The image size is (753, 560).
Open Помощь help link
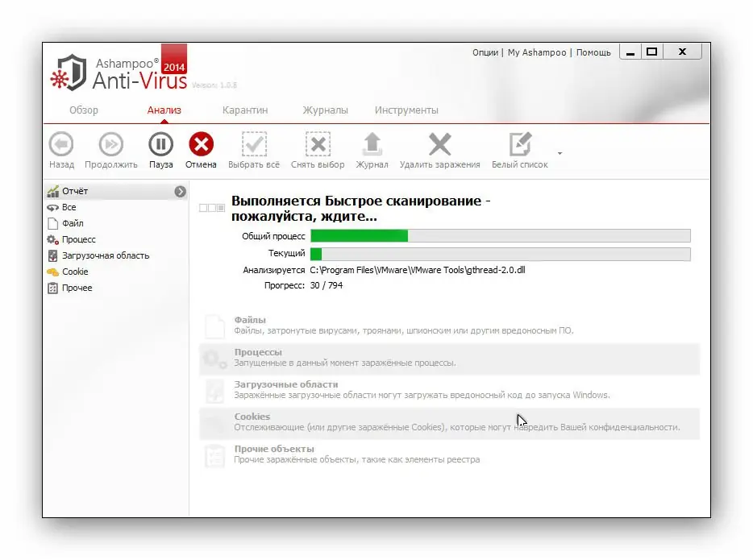click(x=593, y=52)
